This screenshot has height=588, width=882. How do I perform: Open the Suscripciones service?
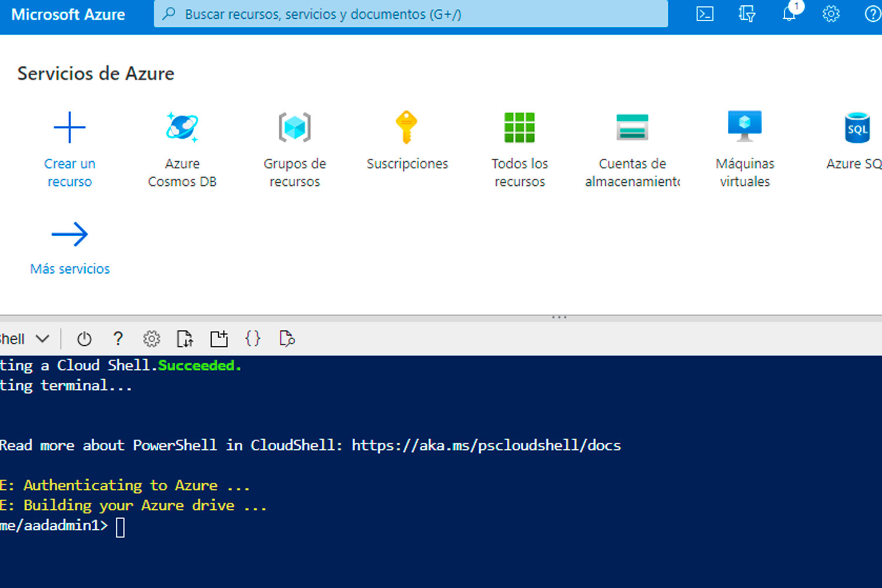pos(407,141)
